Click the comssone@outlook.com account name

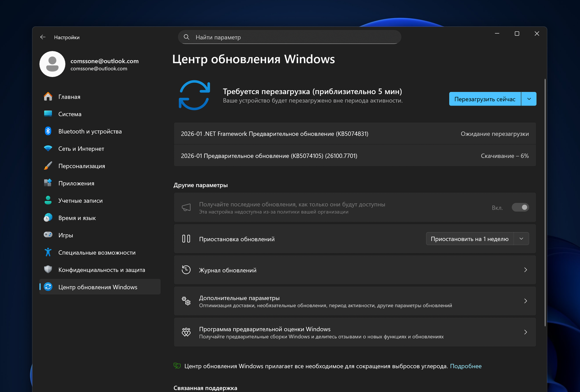pyautogui.click(x=104, y=61)
